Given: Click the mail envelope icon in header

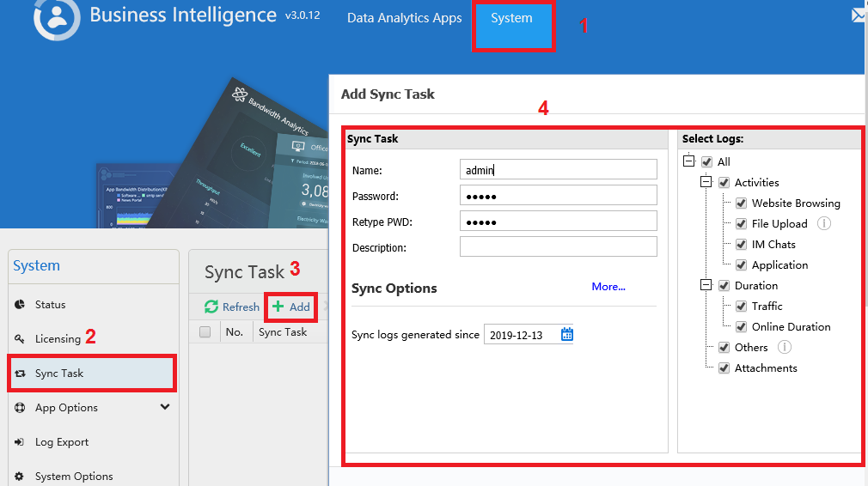Looking at the screenshot, I should point(859,15).
